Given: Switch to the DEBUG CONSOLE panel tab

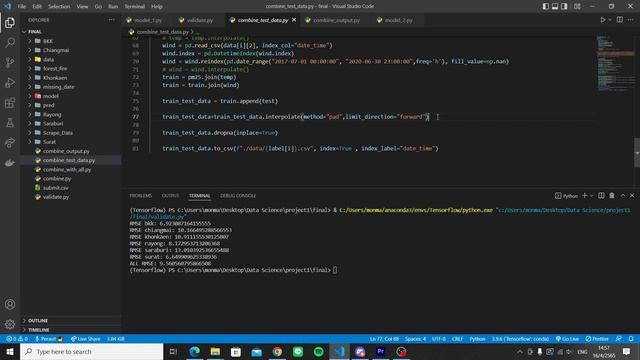Looking at the screenshot, I should click(238, 196).
